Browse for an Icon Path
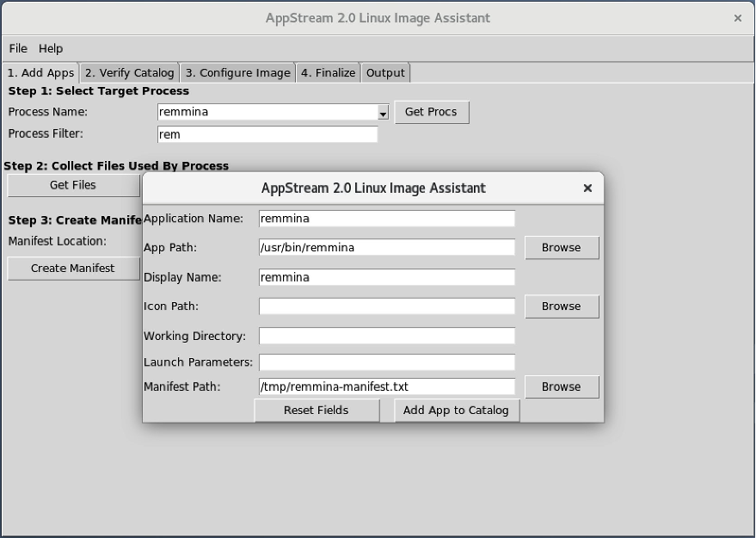This screenshot has width=756, height=538. click(561, 306)
